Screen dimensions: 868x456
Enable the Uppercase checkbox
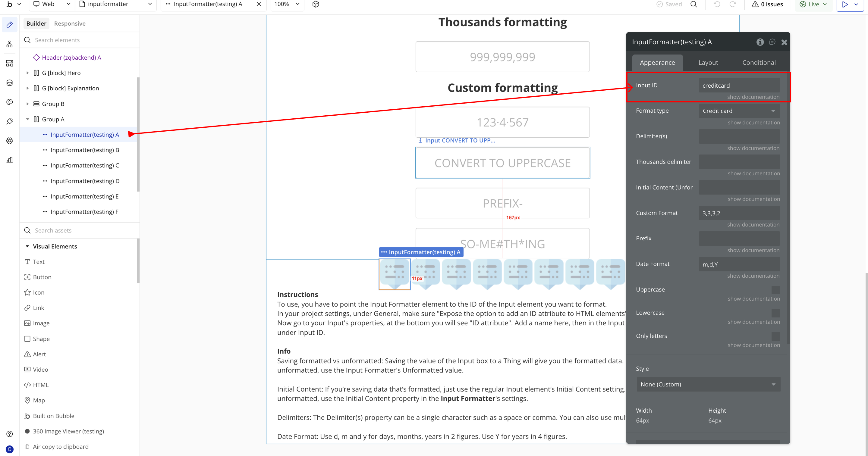tap(776, 290)
